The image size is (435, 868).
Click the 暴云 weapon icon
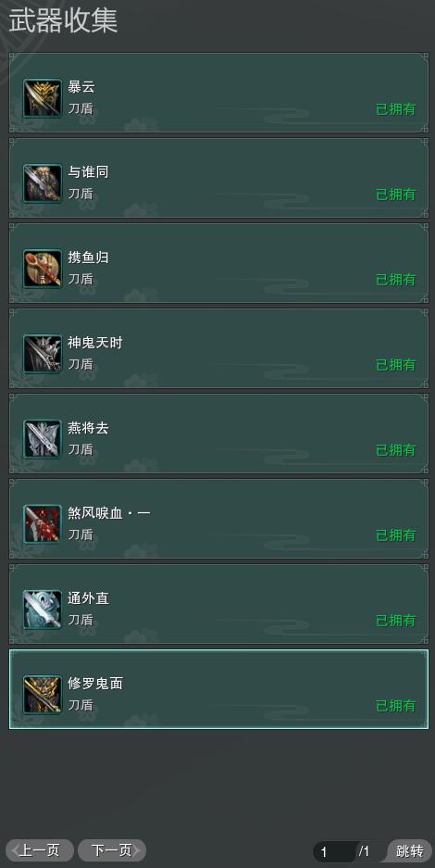point(43,98)
